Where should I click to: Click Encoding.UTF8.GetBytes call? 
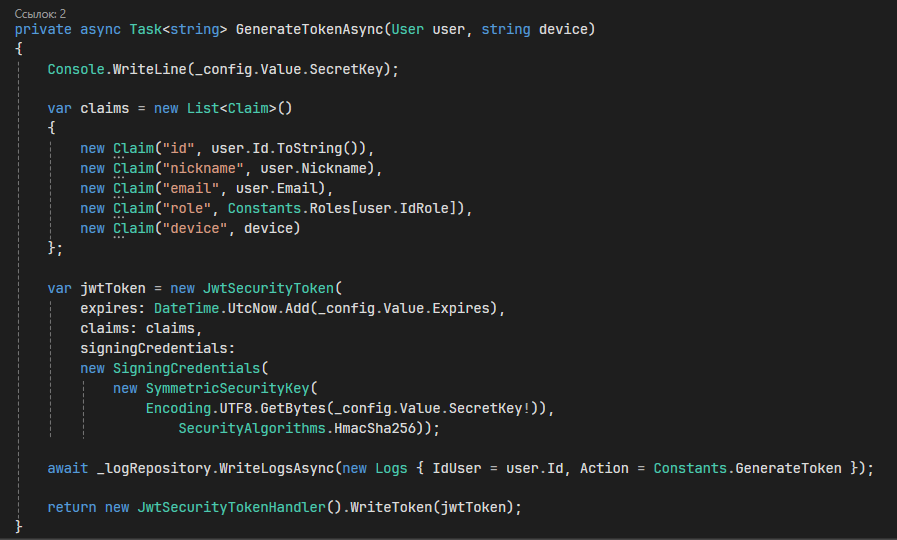(x=235, y=408)
